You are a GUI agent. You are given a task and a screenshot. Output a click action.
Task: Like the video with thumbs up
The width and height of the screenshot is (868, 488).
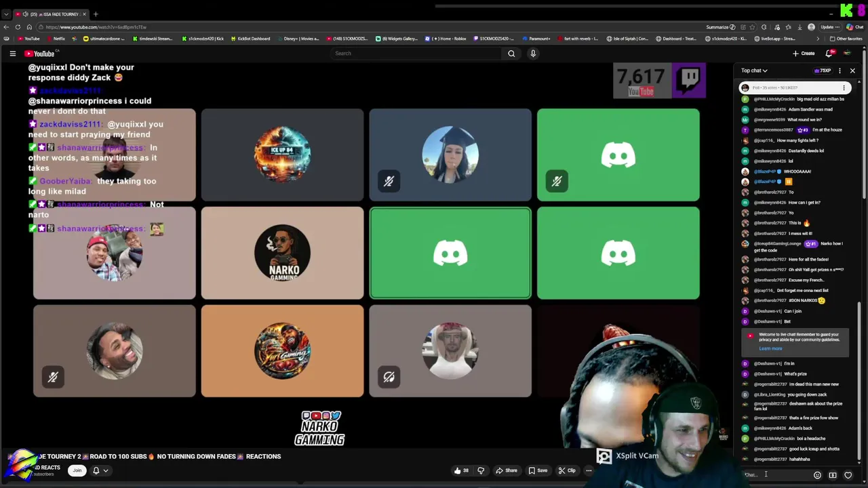point(461,470)
